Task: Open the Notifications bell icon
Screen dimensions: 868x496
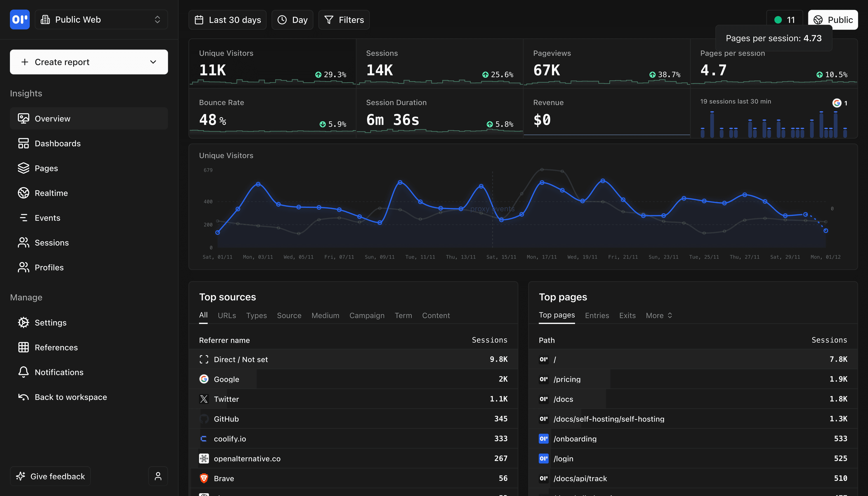Action: click(23, 372)
